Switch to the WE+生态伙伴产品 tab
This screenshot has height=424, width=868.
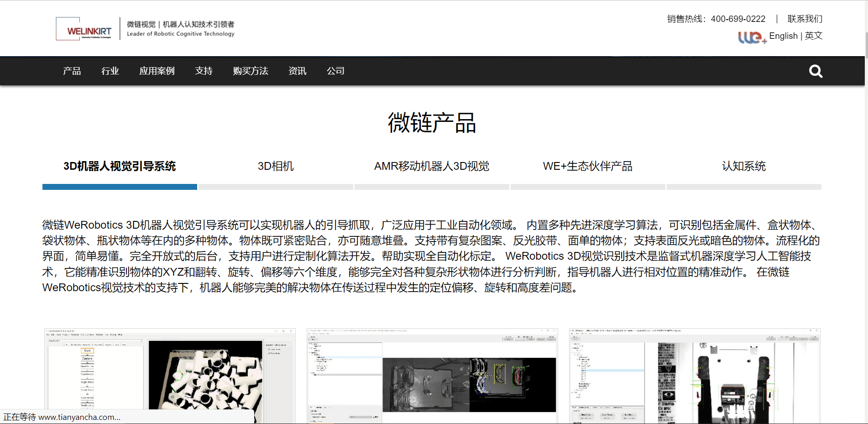click(x=588, y=166)
